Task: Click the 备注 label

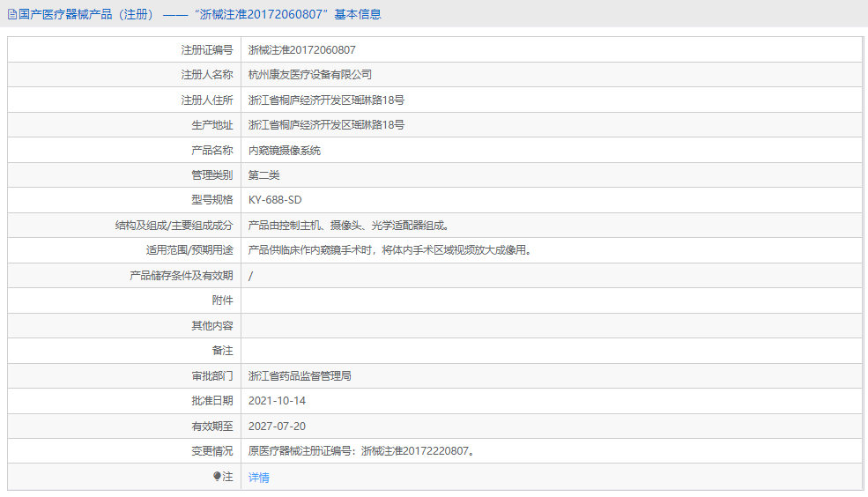Action: point(223,351)
